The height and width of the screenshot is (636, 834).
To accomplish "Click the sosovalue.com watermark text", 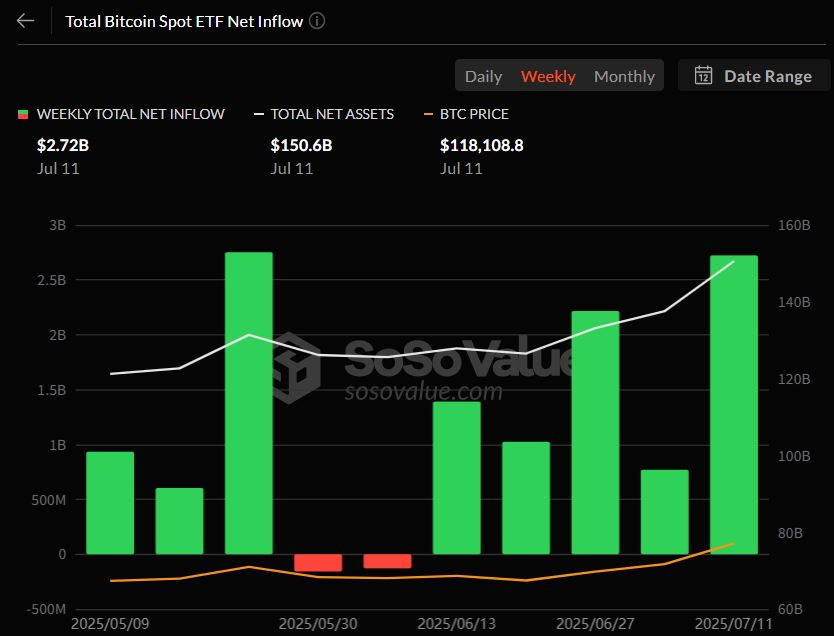I will click(x=423, y=391).
